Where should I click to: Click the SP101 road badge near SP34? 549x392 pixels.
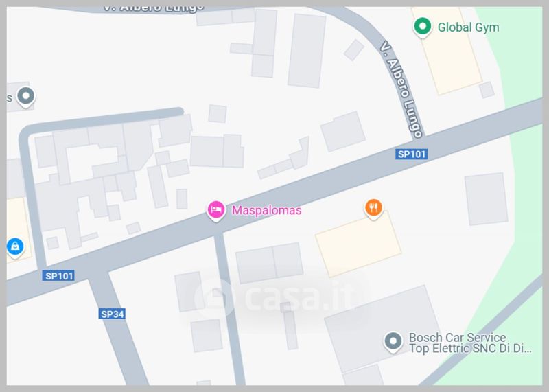58,276
